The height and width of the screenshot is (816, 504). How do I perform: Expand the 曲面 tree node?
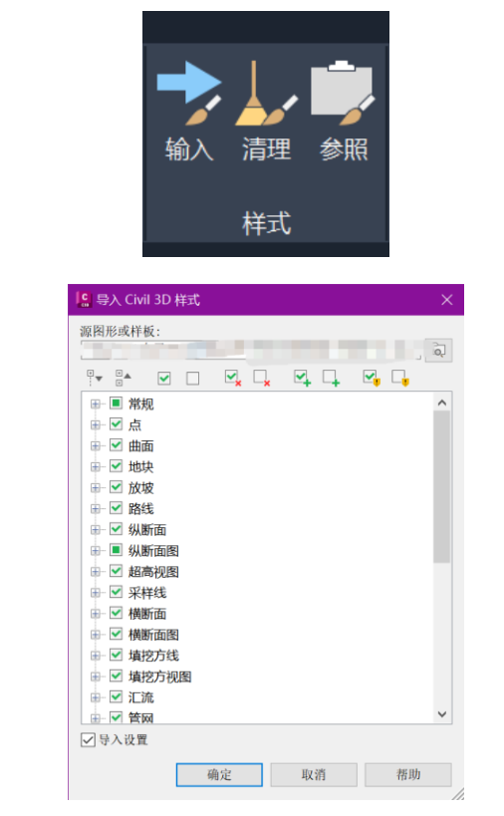tap(96, 446)
